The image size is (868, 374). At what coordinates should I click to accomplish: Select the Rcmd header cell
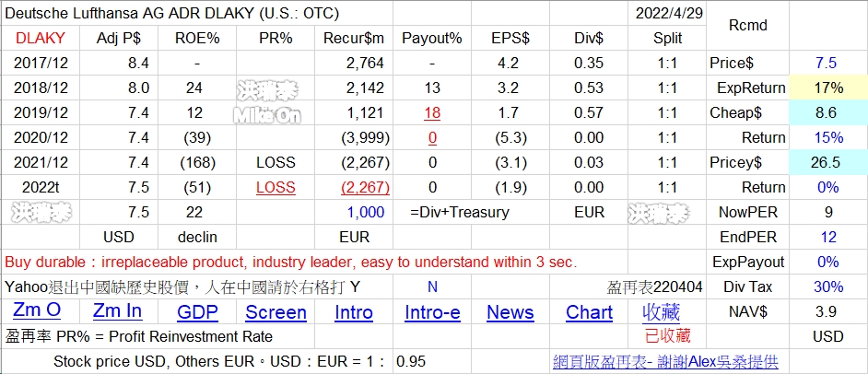tap(748, 25)
